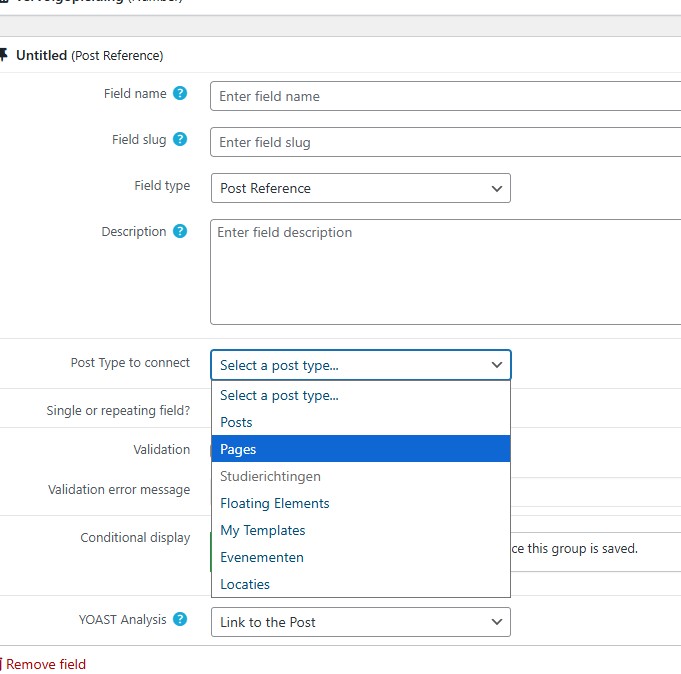Select Posts from the post type list
681x674 pixels.
point(237,422)
